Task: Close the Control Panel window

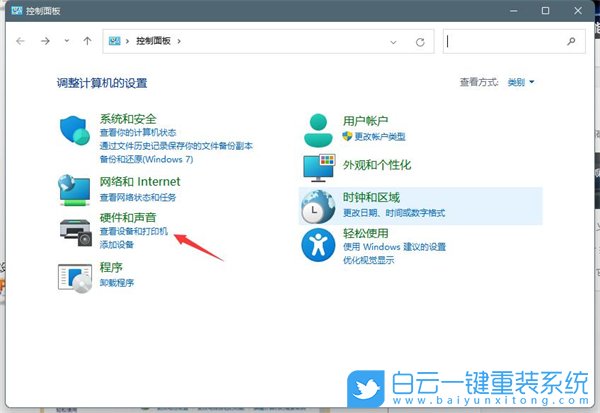Action: click(x=578, y=11)
